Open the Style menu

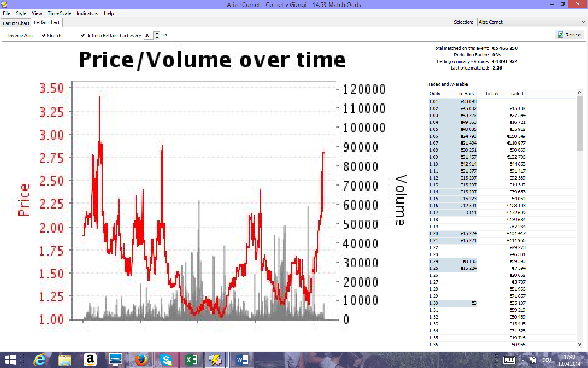[21, 13]
